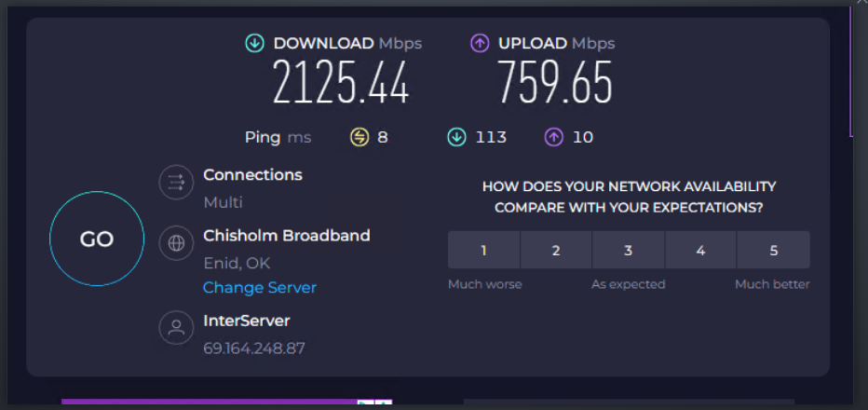The height and width of the screenshot is (410, 868).
Task: Click the Multi connections setting
Action: (x=223, y=202)
